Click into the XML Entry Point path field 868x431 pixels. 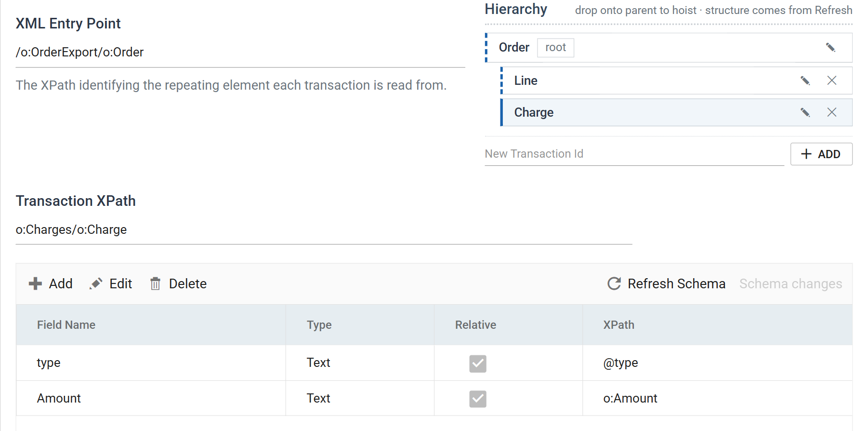[x=240, y=52]
